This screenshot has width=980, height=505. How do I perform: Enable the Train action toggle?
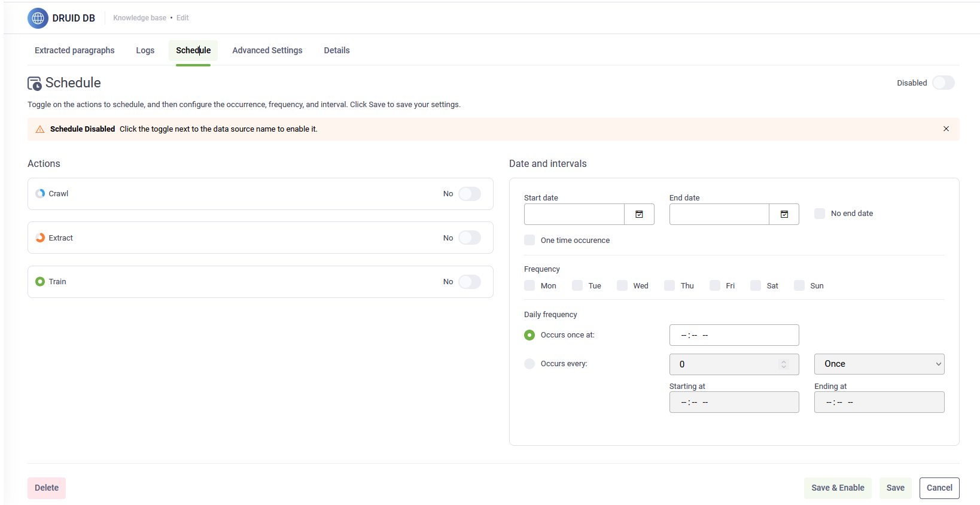[x=470, y=282]
